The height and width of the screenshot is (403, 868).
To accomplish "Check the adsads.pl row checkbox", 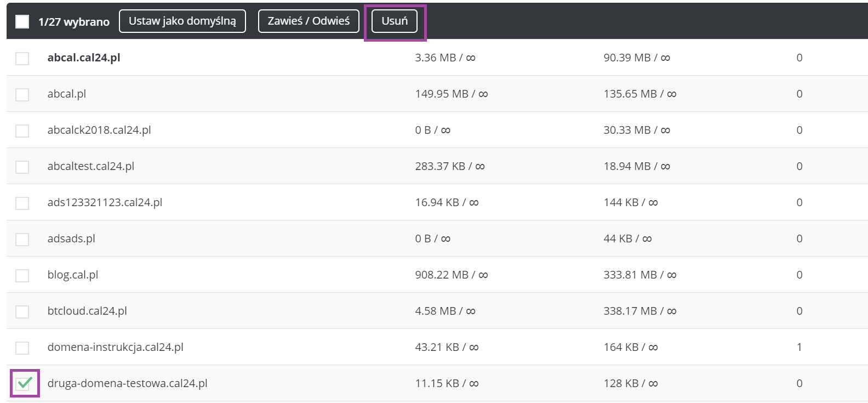I will coord(22,239).
